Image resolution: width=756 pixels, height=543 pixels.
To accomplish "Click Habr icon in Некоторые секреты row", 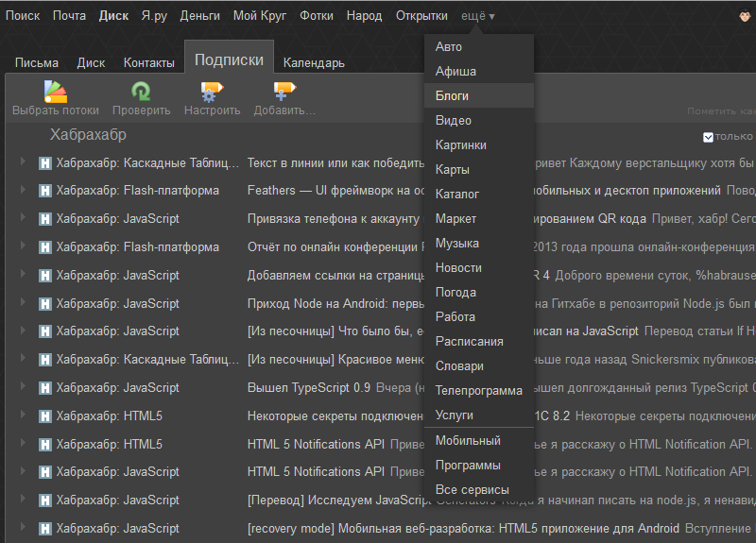I will [x=44, y=416].
